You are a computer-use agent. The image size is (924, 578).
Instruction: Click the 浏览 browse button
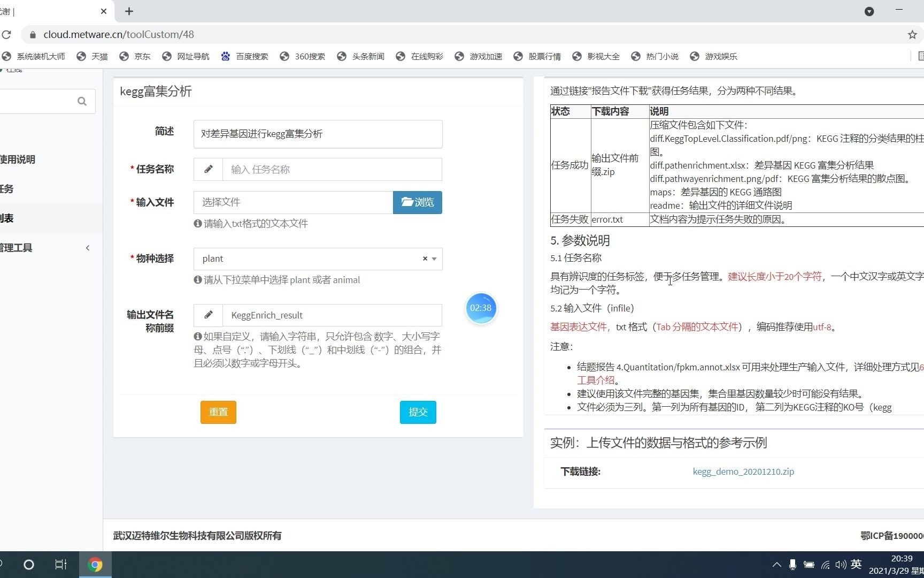click(x=417, y=202)
